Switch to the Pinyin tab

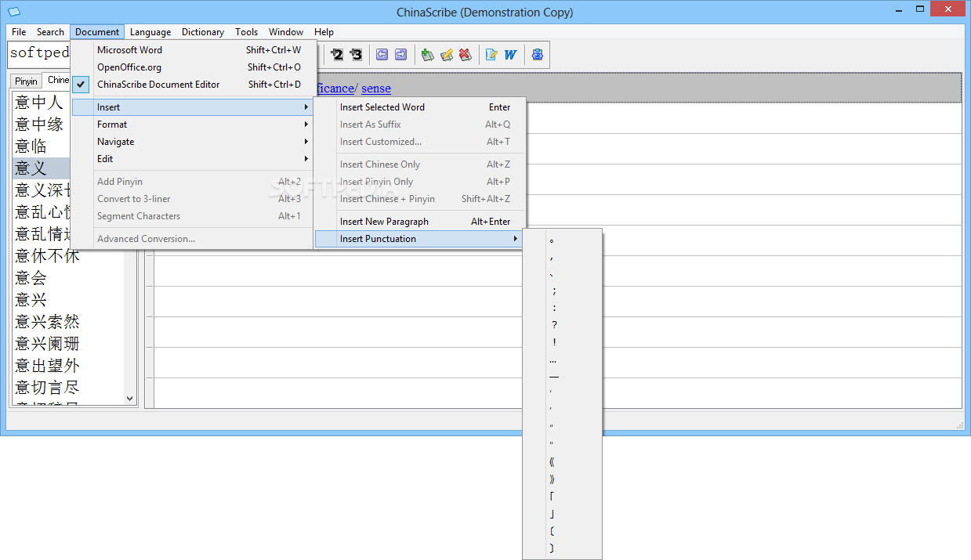click(26, 81)
